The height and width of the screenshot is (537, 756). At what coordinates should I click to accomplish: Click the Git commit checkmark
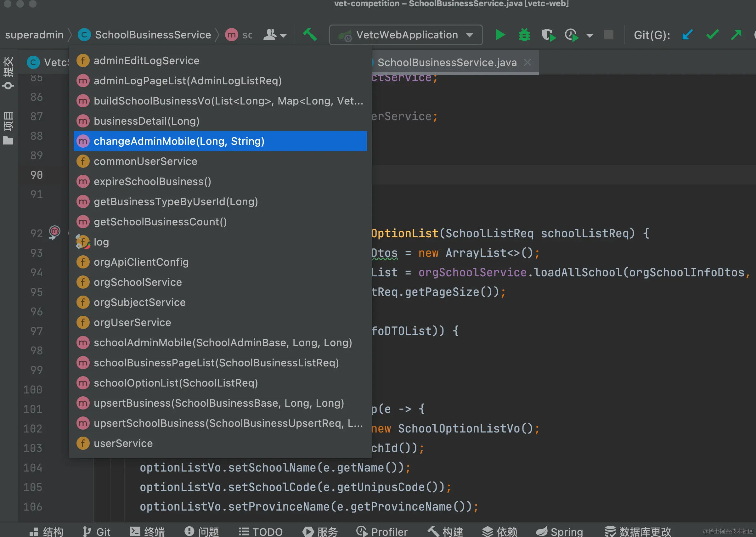tap(712, 35)
